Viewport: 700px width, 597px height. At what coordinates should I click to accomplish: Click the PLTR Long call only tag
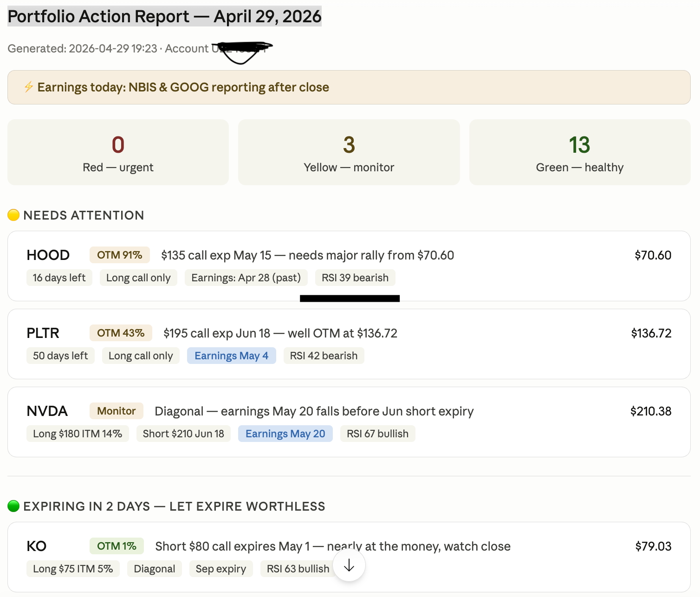(141, 356)
